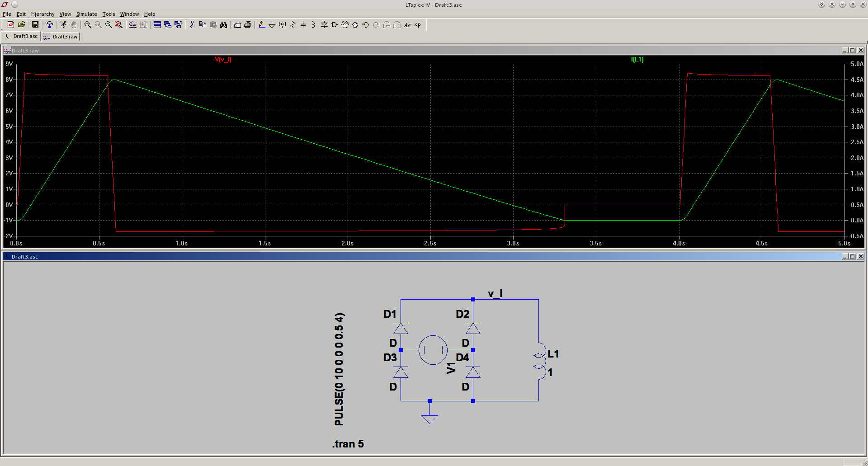Minimize the Draft3.asc schematic window
868x466 pixels.
(x=845, y=256)
